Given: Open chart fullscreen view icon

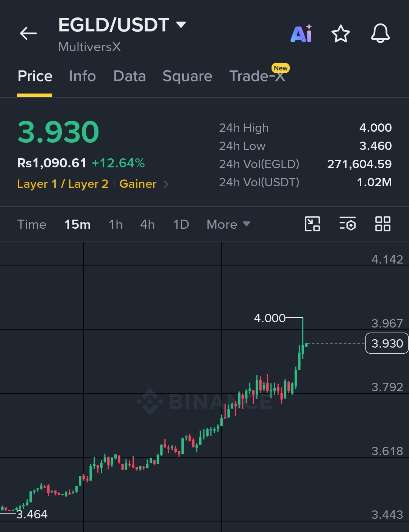Looking at the screenshot, I should tap(312, 224).
